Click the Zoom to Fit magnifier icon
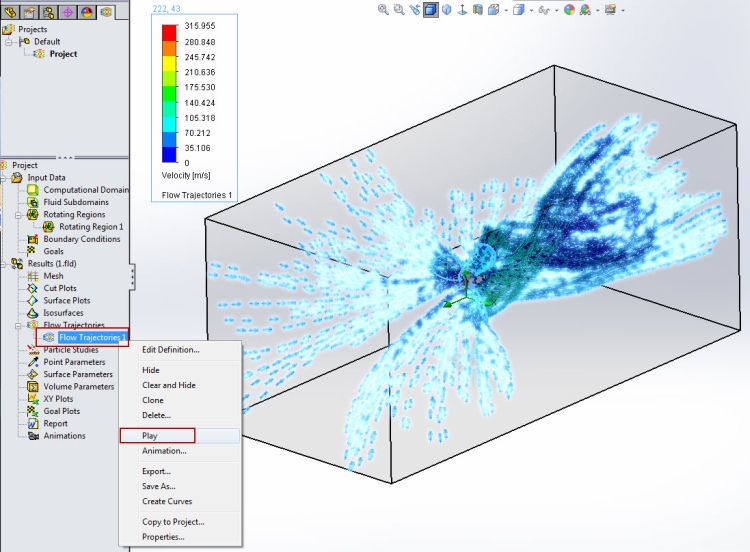The width and height of the screenshot is (750, 552). click(383, 10)
